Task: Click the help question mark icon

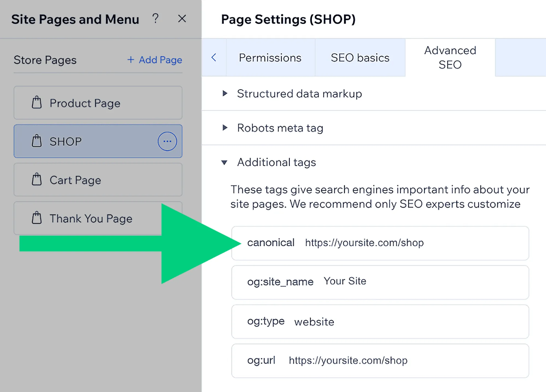Action: point(155,19)
